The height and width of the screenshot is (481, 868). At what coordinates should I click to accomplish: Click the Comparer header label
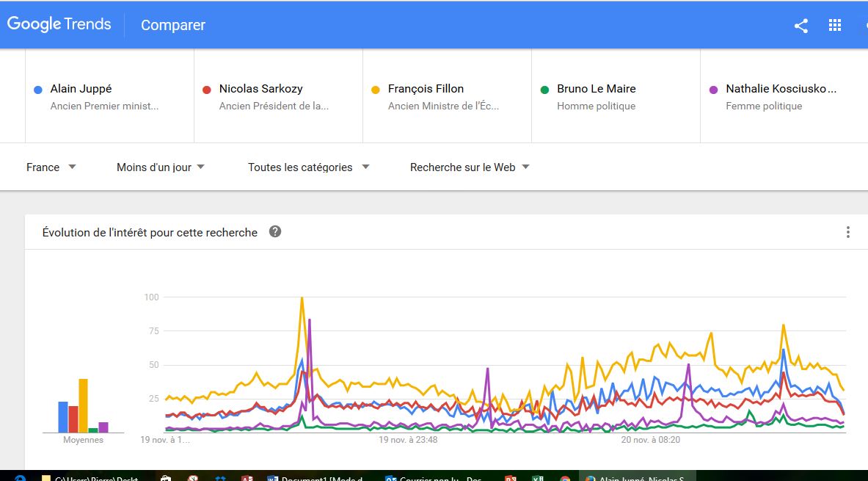pos(173,25)
